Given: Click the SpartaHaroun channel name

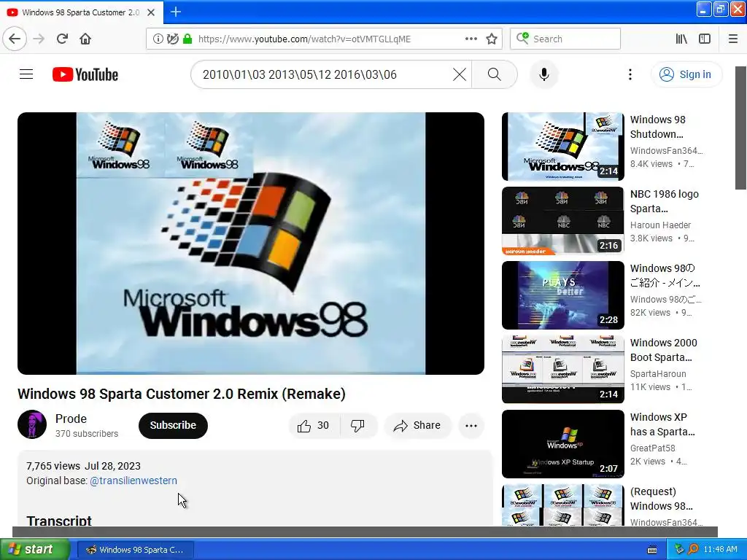Looking at the screenshot, I should pos(658,374).
